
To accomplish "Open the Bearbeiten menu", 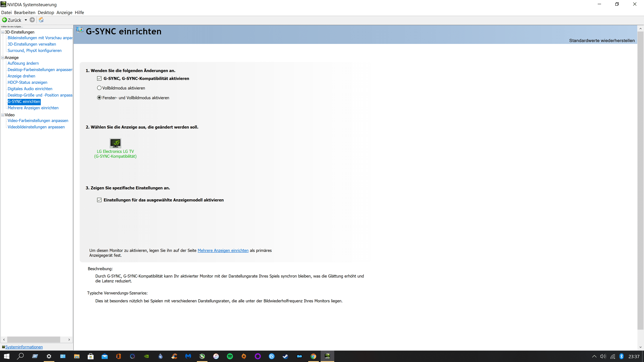I will [24, 13].
